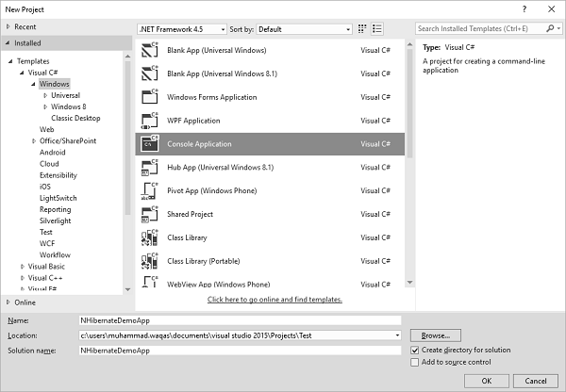Select the Classic Desktop tree item

[x=75, y=119]
